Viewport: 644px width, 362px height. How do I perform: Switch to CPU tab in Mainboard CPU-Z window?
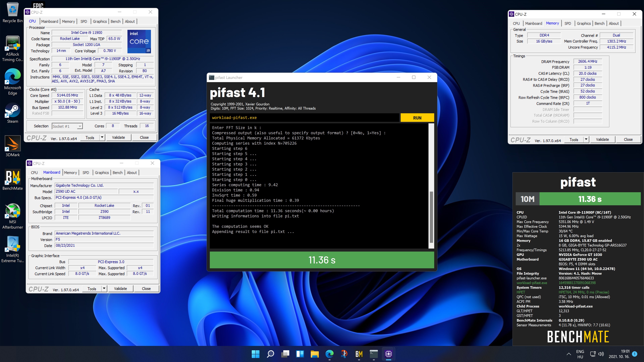[34, 173]
